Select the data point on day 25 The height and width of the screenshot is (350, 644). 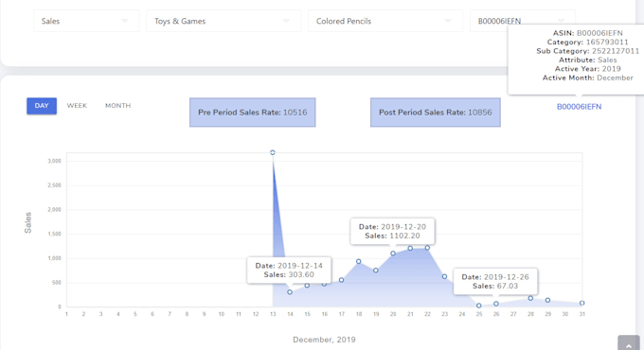click(x=479, y=306)
